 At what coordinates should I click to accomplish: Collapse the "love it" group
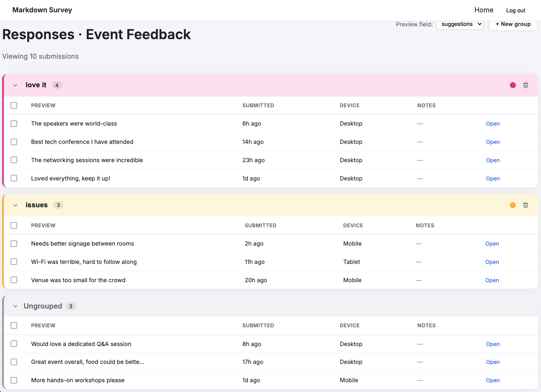click(x=15, y=85)
